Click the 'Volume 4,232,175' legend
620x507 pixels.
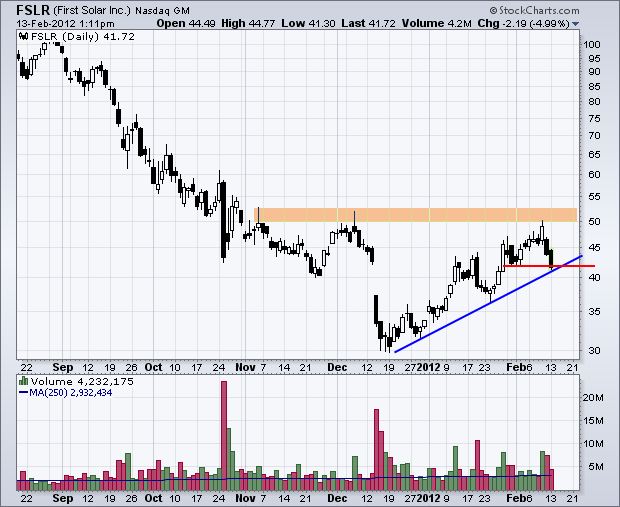(82, 381)
